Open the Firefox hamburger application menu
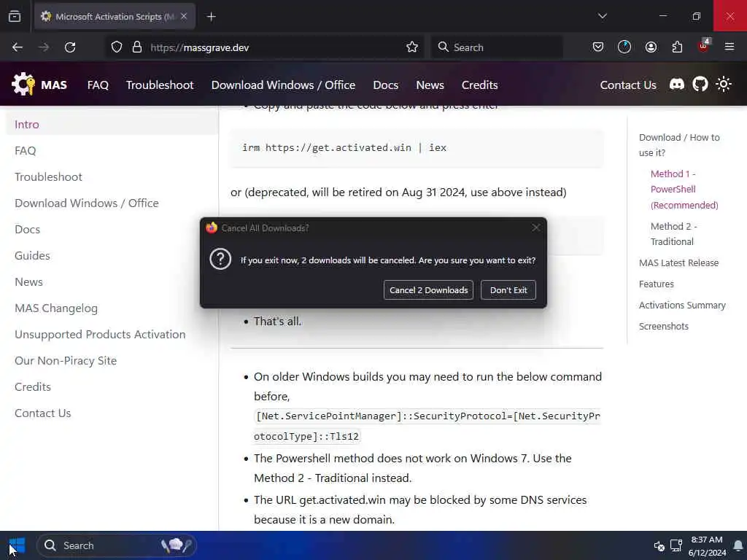 click(x=729, y=47)
